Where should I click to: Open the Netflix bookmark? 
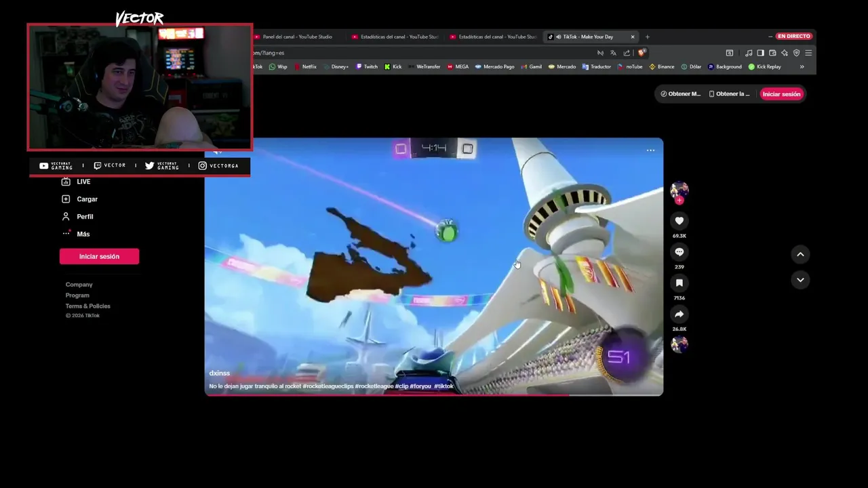305,67
